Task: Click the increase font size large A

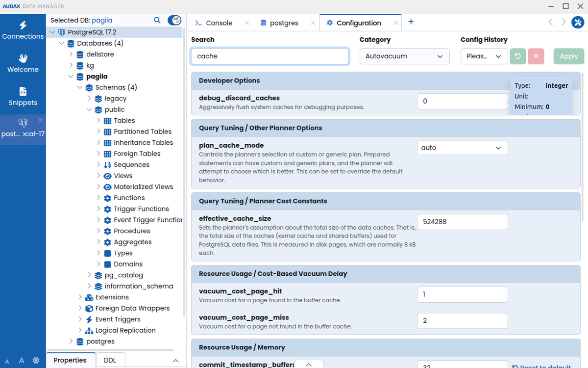Action: (x=22, y=361)
